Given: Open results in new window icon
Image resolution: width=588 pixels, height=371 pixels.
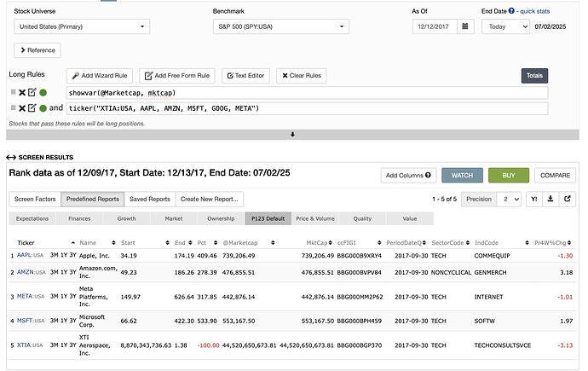Looking at the screenshot, I should pos(567,200).
